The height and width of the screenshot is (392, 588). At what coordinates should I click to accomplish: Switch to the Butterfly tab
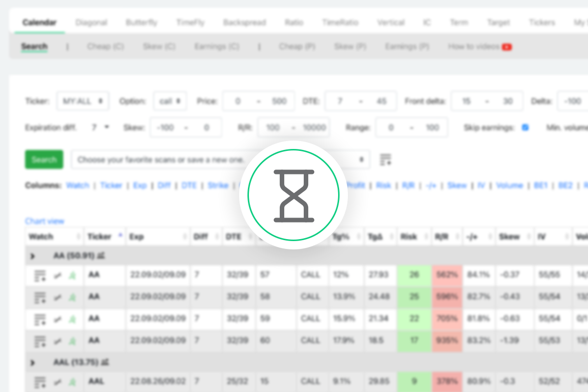(142, 23)
